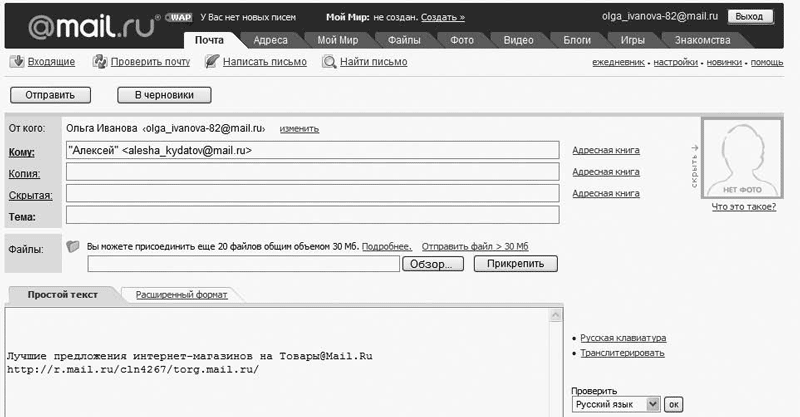The width and height of the screenshot is (800, 417).
Task: Click the WAP badge icon in header
Action: (179, 17)
